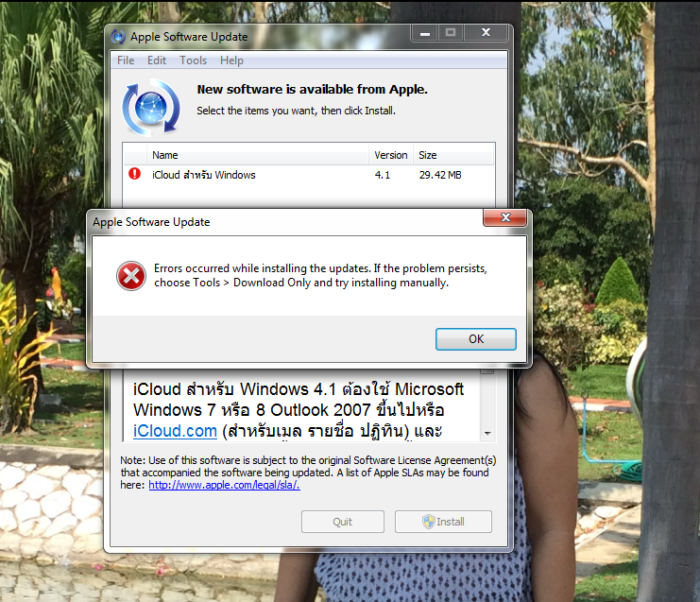This screenshot has width=700, height=602.
Task: Click the Version column header
Action: [x=391, y=155]
